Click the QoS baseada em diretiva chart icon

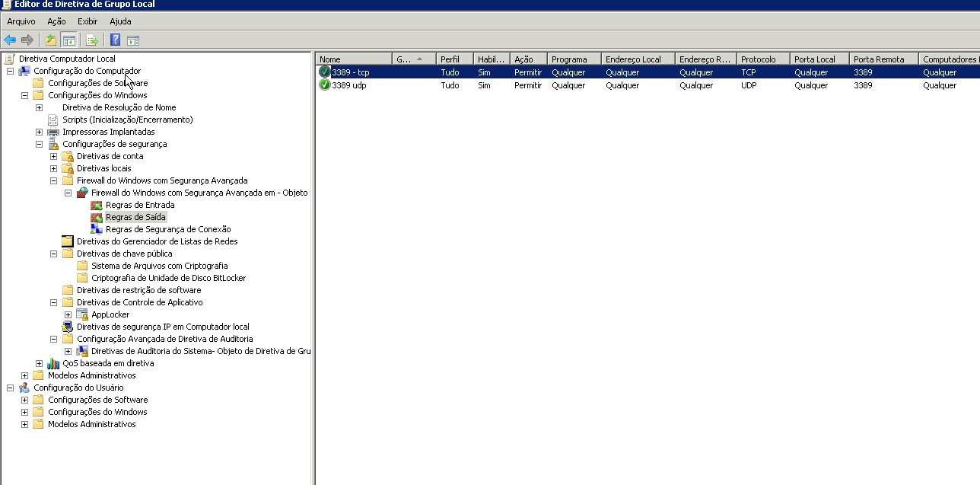point(53,363)
